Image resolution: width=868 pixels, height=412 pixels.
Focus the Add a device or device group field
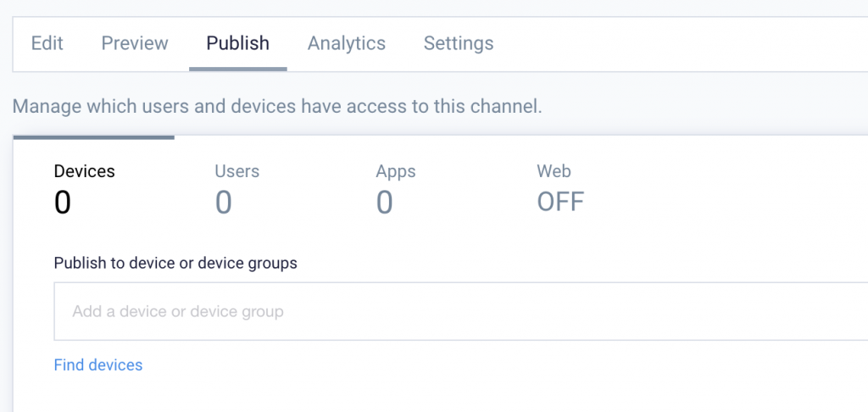460,311
